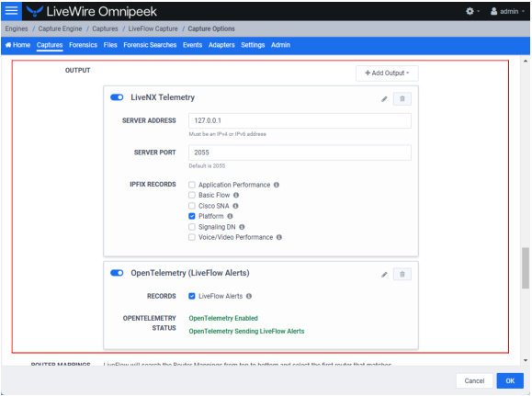The height and width of the screenshot is (396, 532).
Task: Edit the LiveNX Telemetry output name
Action: [384, 99]
